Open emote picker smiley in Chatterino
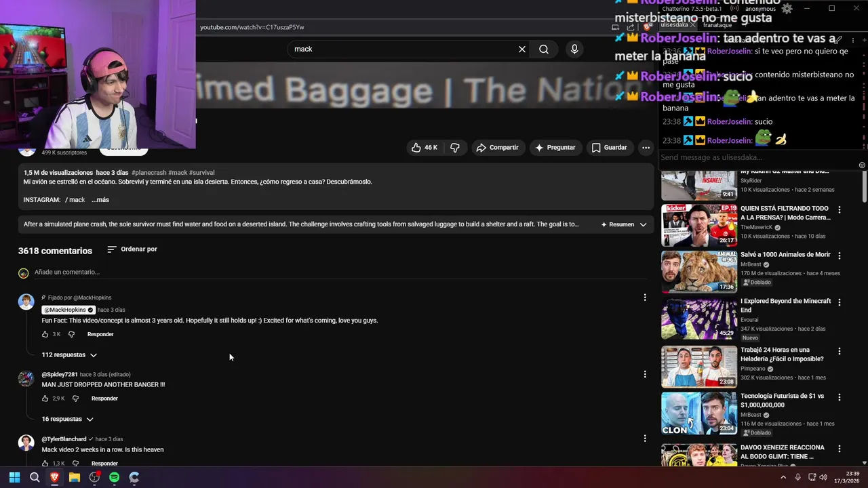868x488 pixels. (x=862, y=165)
